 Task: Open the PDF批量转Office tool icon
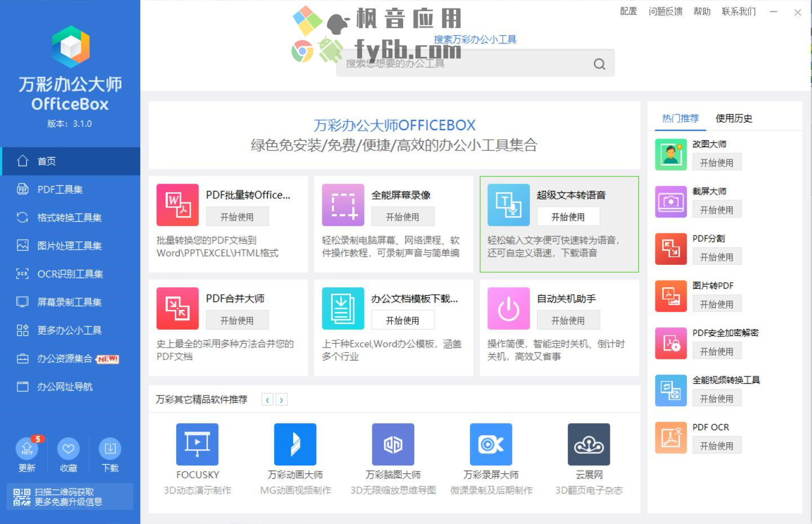(178, 205)
